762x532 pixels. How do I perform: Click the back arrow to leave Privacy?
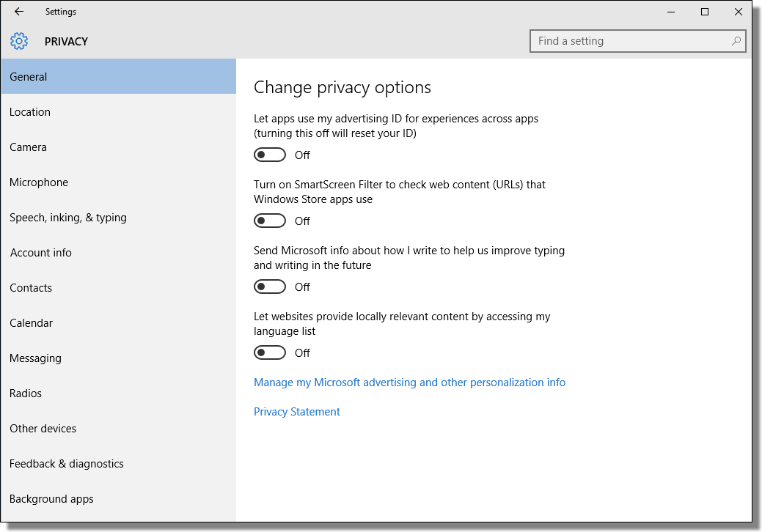(x=18, y=12)
